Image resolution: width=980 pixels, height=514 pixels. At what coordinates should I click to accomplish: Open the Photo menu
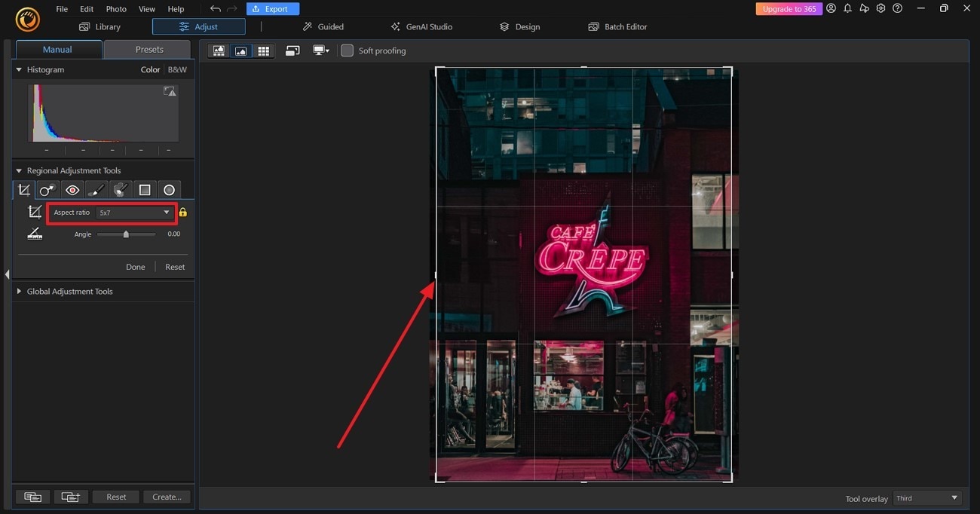[x=116, y=9]
